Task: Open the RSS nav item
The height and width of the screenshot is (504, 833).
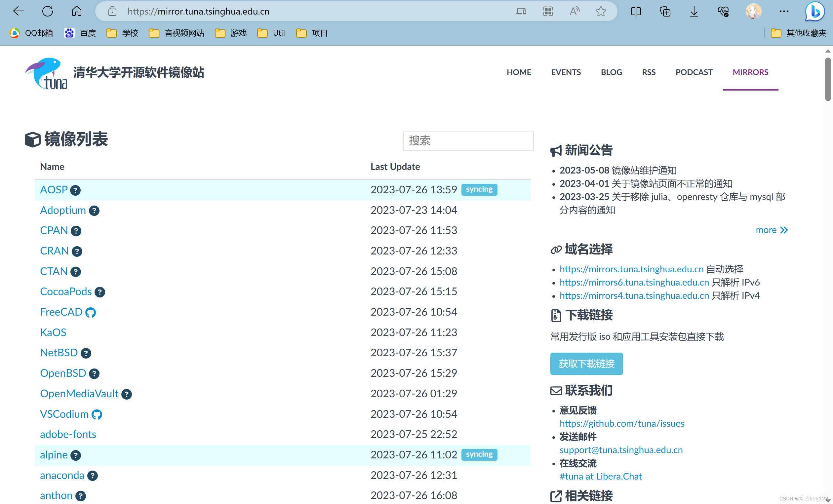Action: [x=649, y=72]
